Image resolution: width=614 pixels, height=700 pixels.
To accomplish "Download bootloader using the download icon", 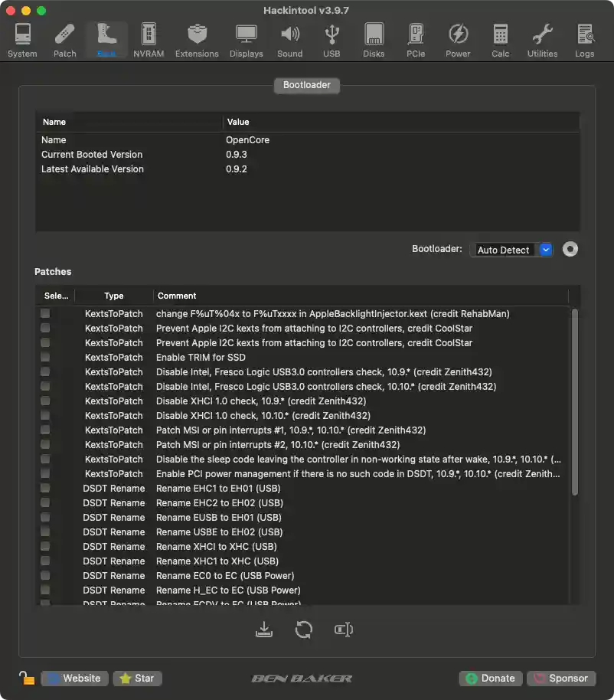I will [x=264, y=629].
